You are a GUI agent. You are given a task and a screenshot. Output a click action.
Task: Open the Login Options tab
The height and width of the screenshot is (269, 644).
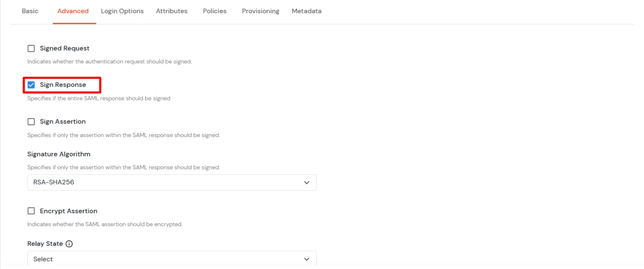[x=122, y=11]
